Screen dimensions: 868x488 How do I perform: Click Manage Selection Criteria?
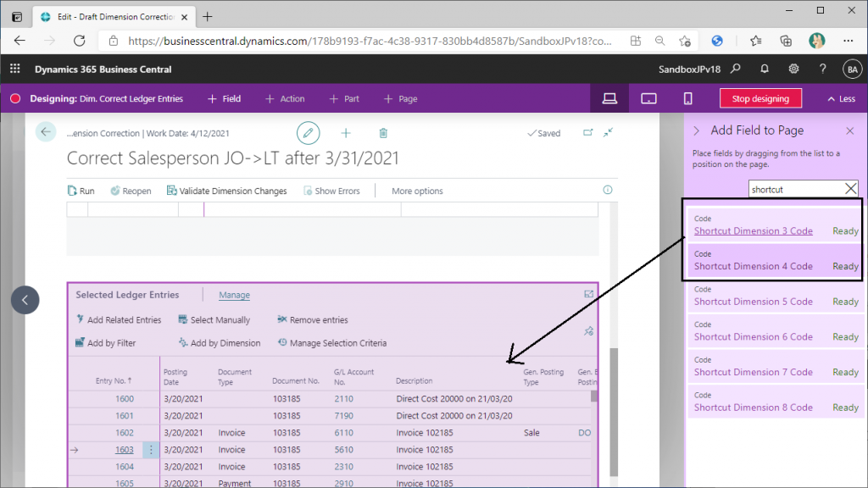click(x=332, y=343)
